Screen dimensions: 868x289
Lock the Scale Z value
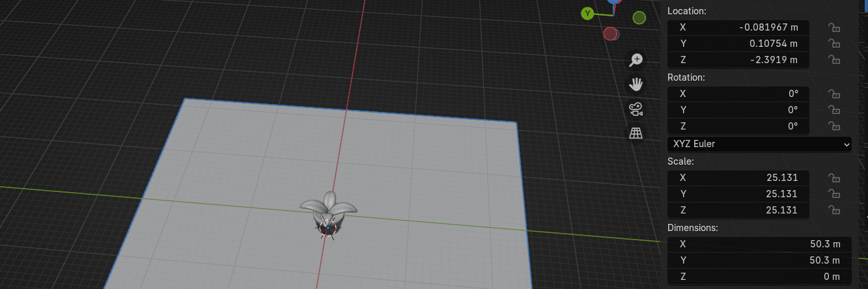tap(833, 210)
